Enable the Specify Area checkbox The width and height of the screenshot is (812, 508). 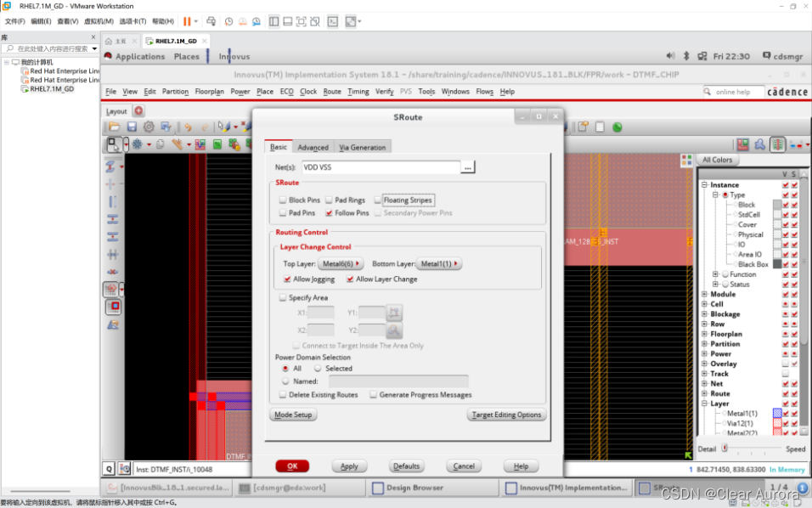click(x=283, y=298)
